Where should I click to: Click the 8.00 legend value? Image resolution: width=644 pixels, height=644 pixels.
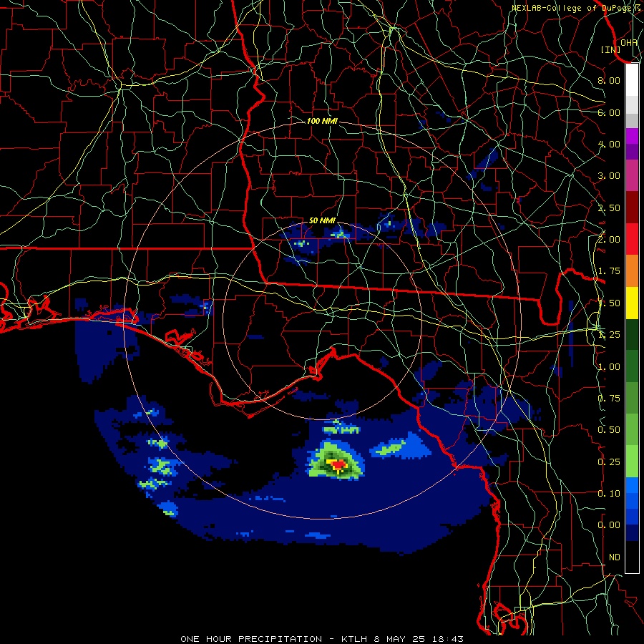coord(609,80)
